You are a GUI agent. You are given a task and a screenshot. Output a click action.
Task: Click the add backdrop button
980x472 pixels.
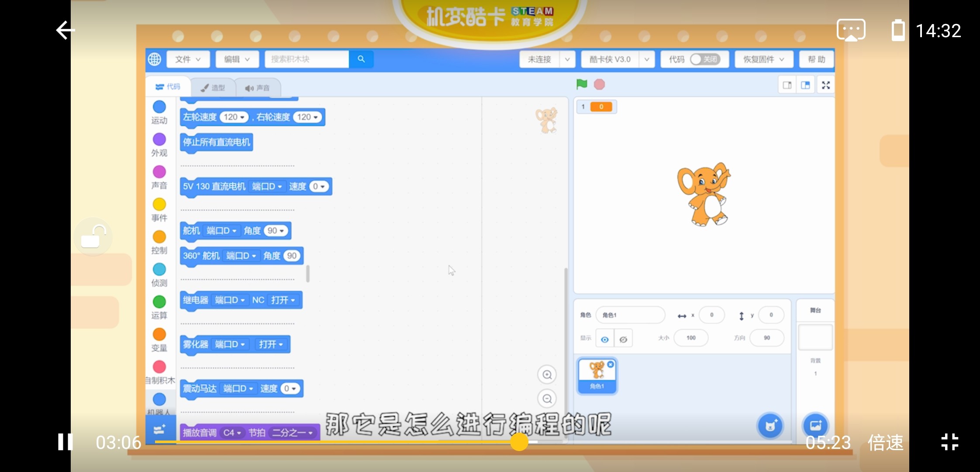coord(815,426)
